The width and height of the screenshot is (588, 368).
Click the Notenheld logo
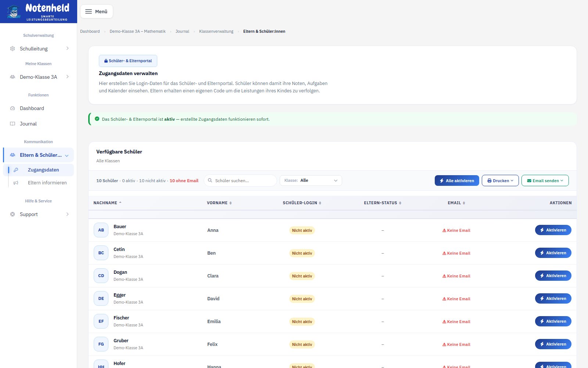[x=38, y=11]
